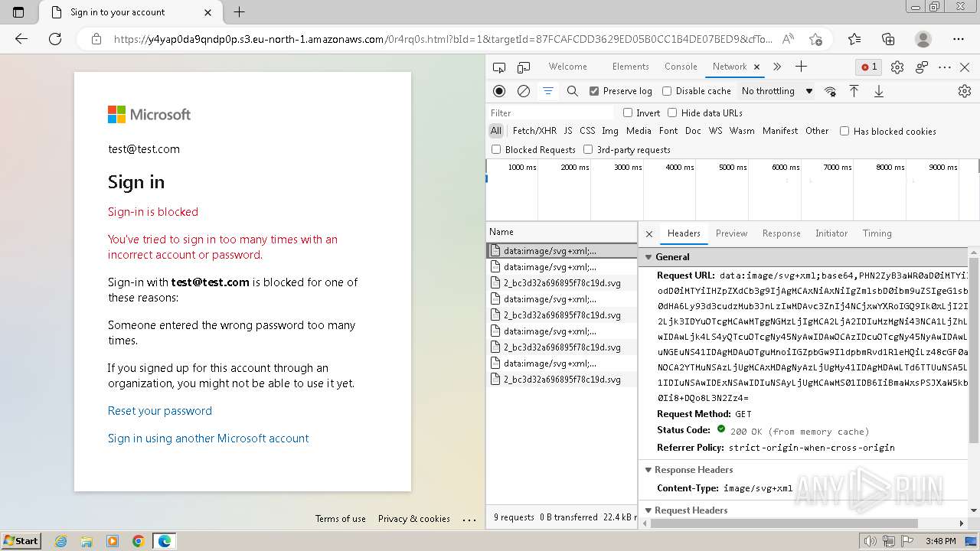
Task: Switch to the Console tab
Action: [681, 67]
